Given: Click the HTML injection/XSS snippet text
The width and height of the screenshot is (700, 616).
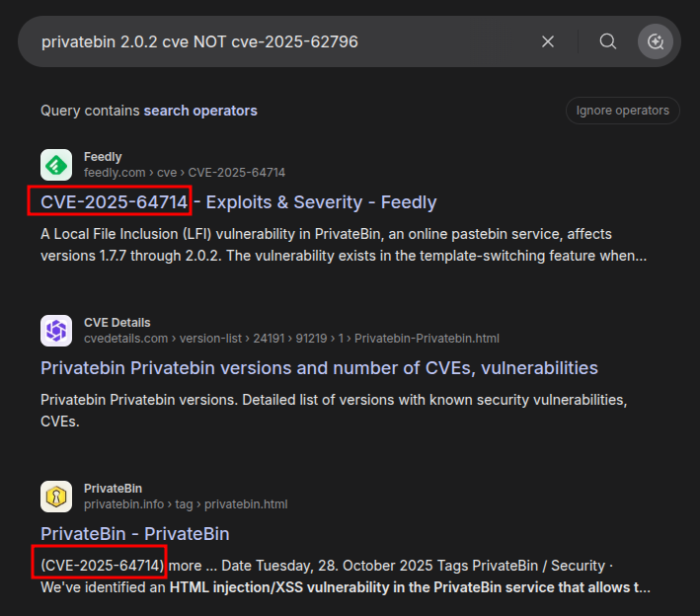Looking at the screenshot, I should [346, 577].
